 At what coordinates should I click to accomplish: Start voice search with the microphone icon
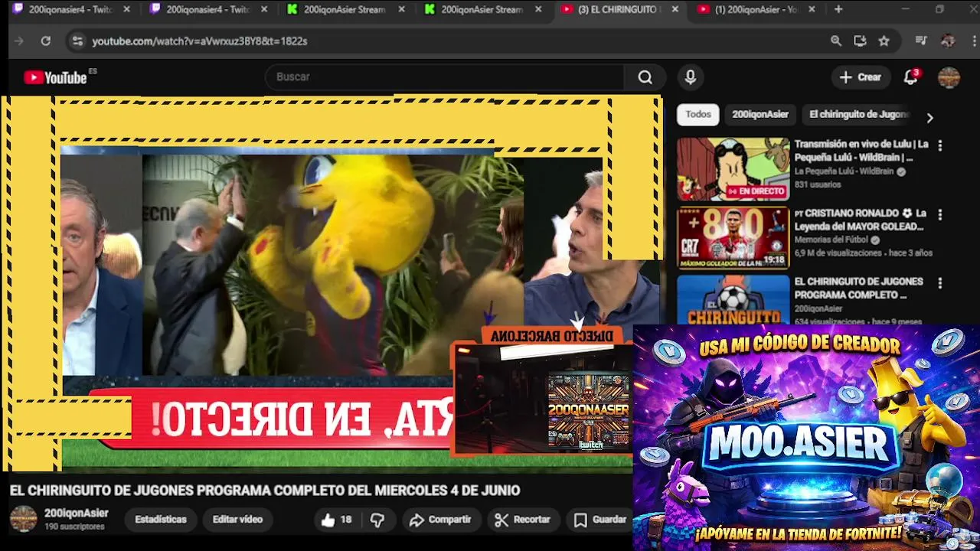pos(691,77)
